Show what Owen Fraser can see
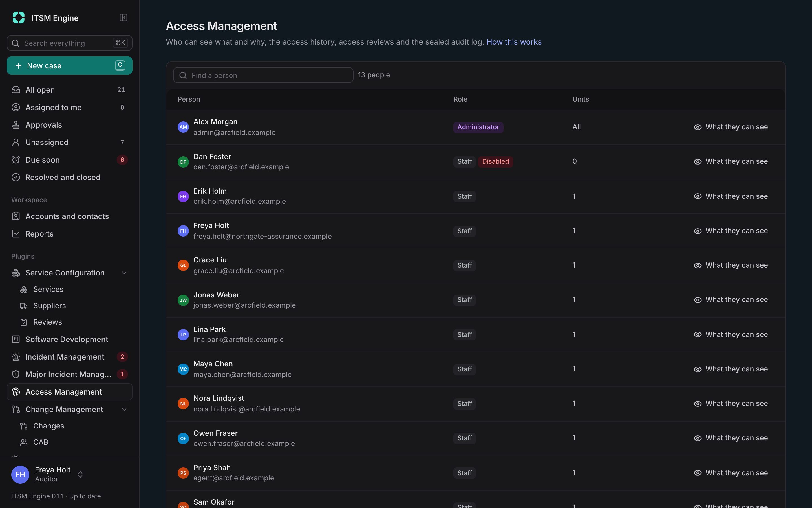 [731, 438]
